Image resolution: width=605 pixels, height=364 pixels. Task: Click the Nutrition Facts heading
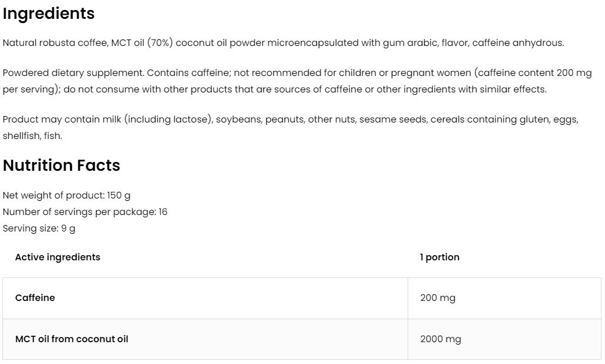click(x=61, y=166)
